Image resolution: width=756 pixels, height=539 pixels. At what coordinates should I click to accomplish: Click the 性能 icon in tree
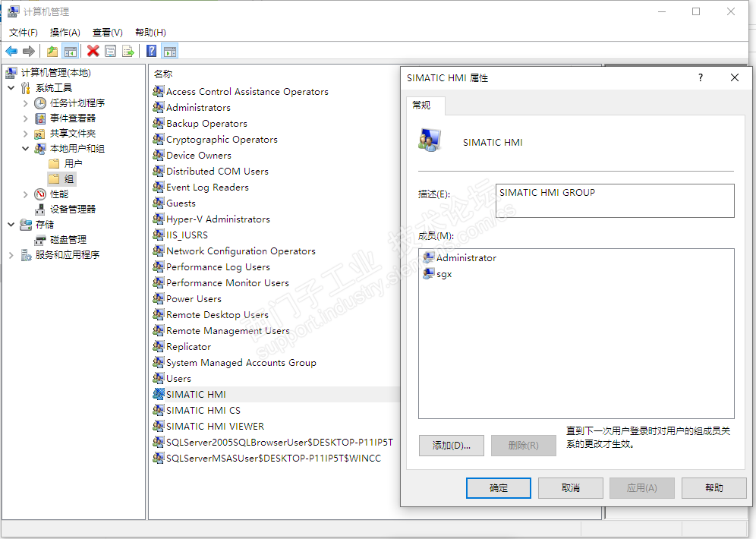(x=40, y=194)
